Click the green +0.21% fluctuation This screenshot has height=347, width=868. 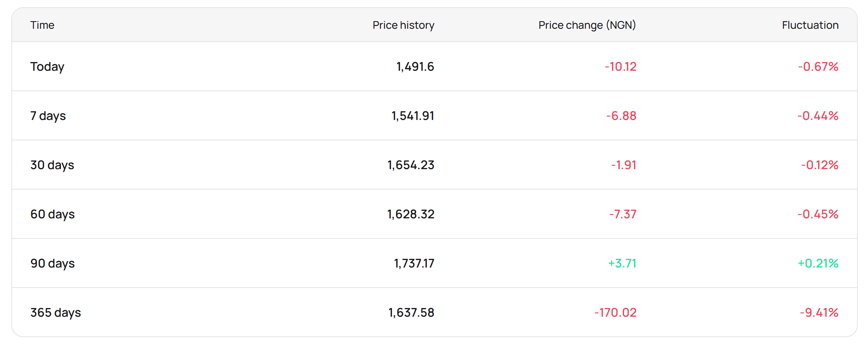coord(818,263)
